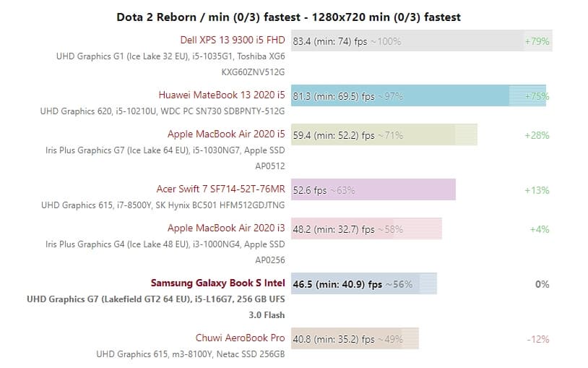Click the tan 40.8 fps Chuwi bar
The height and width of the screenshot is (368, 588).
(354, 338)
